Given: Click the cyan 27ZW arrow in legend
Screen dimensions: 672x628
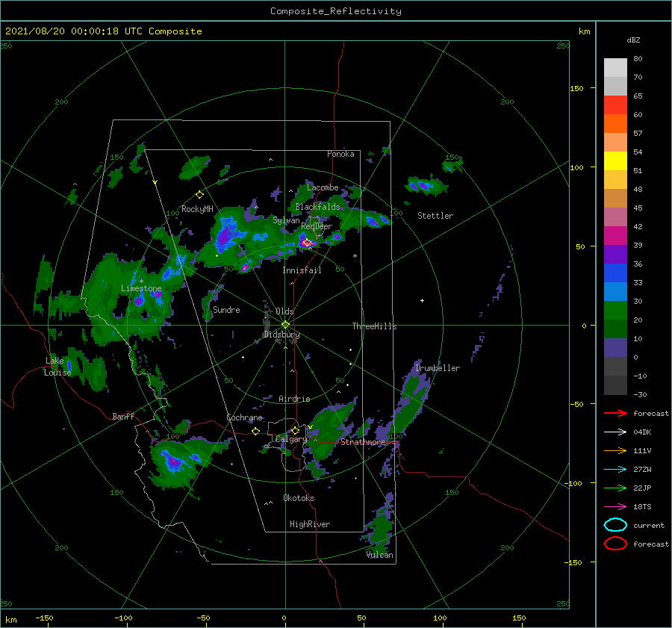Looking at the screenshot, I should tap(615, 470).
